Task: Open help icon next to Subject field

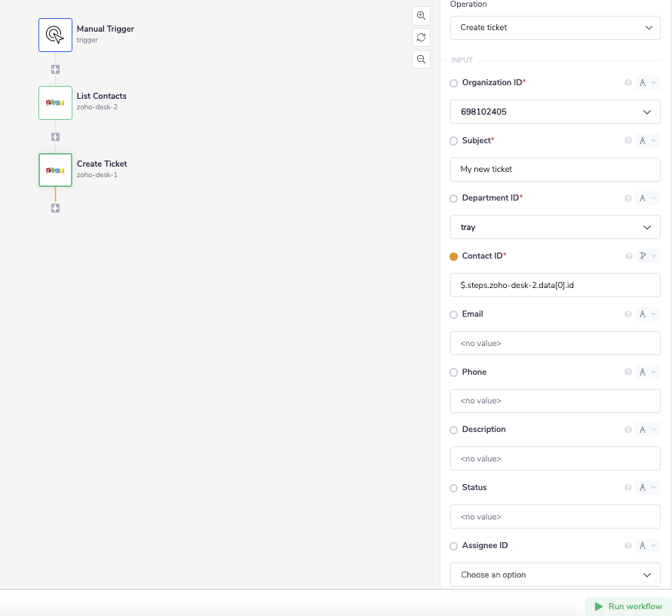Action: tap(628, 141)
